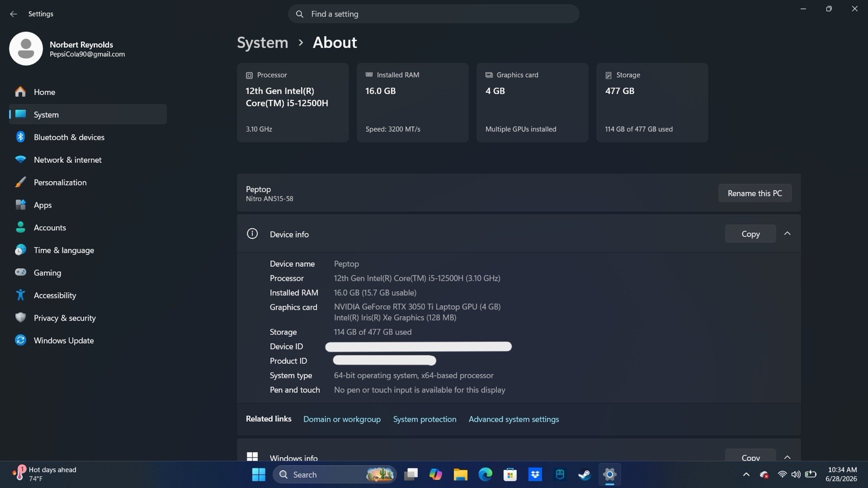Click the back arrow in Settings
The image size is (868, 488).
[14, 14]
